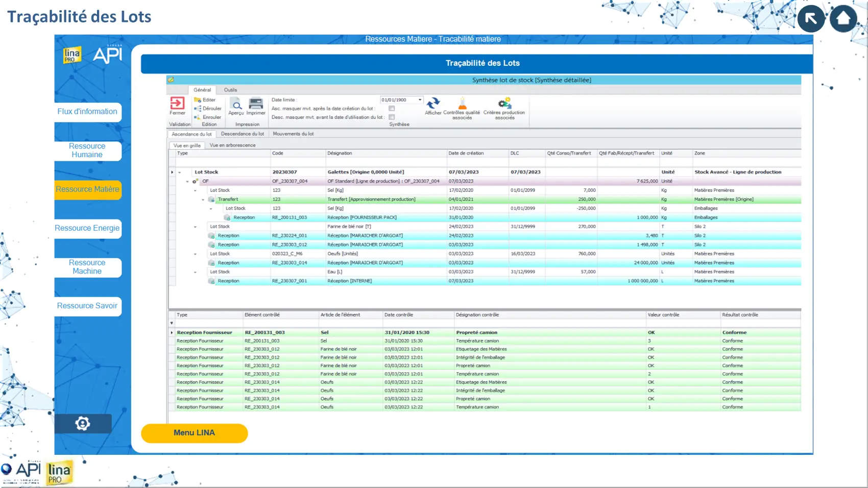The width and height of the screenshot is (868, 488).
Task: Open Critères production associés
Action: pyautogui.click(x=504, y=104)
